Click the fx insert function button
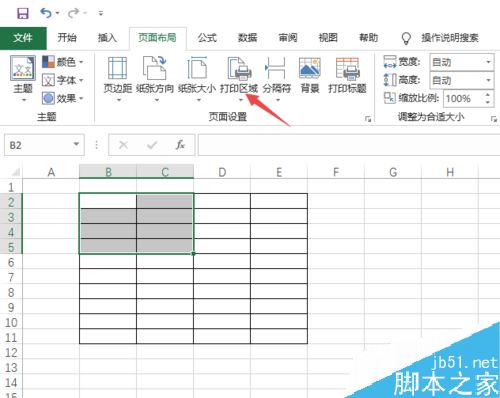Screen dimensions: 500x398 coord(180,145)
